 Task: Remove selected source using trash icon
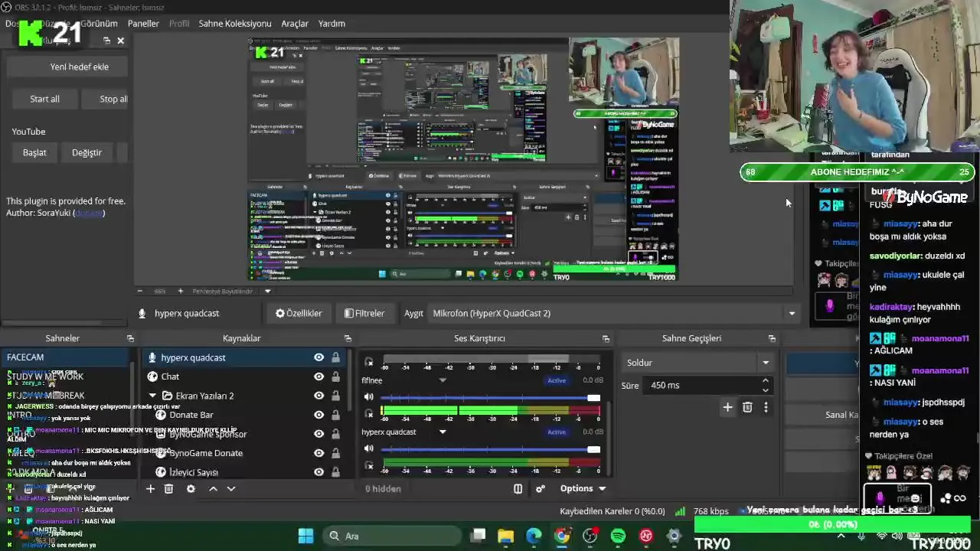pos(169,488)
